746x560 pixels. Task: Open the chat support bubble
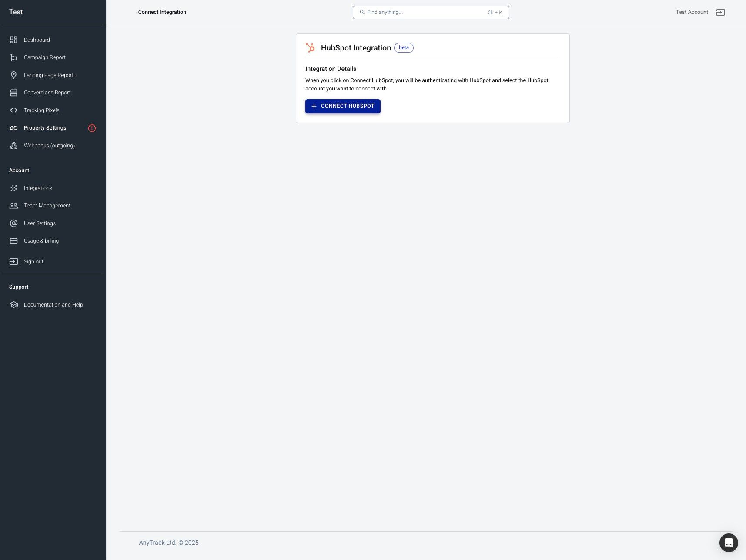click(729, 543)
